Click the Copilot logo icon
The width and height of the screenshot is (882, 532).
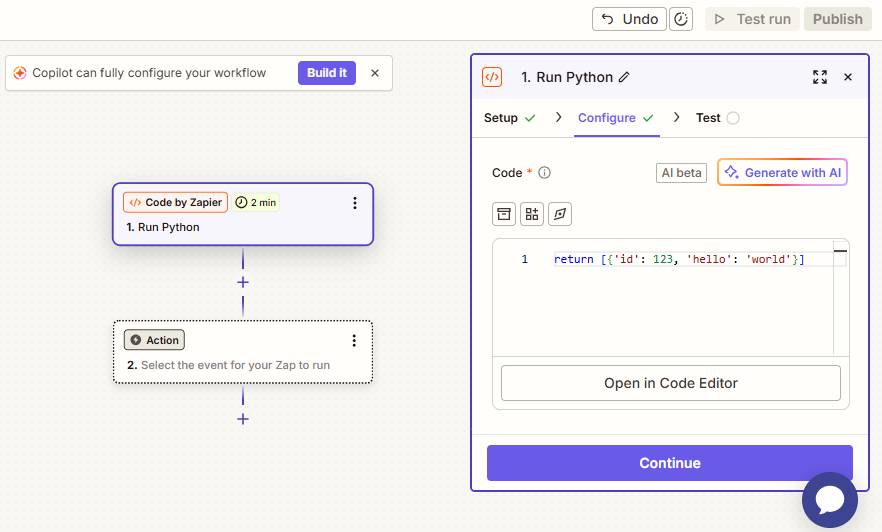[x=20, y=73]
